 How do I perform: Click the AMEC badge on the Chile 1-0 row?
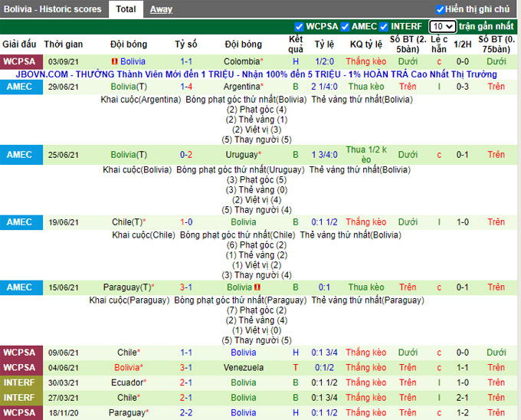(x=19, y=221)
